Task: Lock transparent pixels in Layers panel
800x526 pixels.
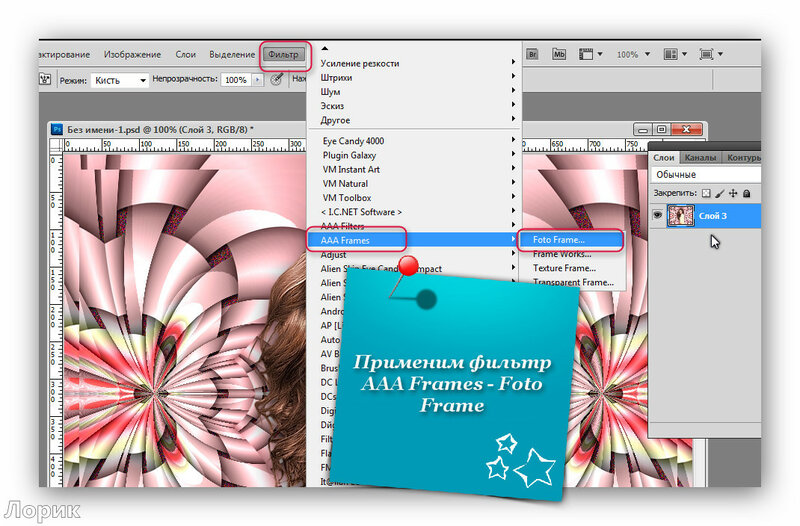Action: pos(706,193)
